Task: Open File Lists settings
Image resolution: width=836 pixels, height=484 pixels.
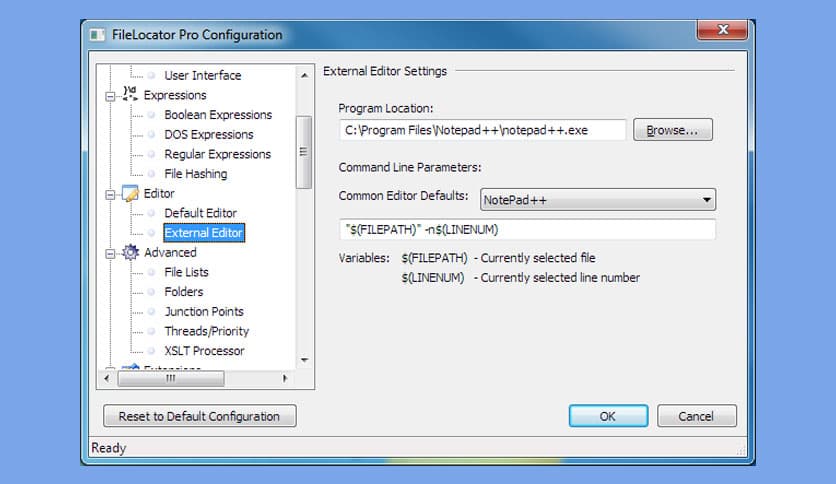Action: pos(186,272)
